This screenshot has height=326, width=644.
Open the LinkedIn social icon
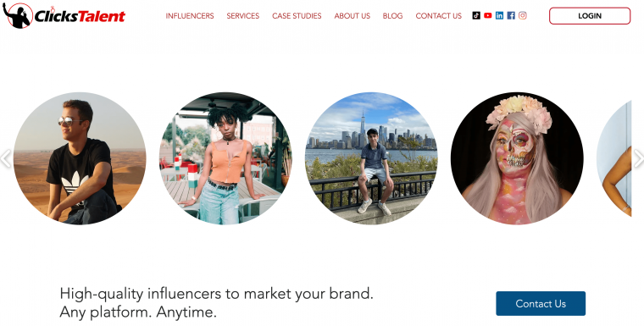(x=499, y=15)
